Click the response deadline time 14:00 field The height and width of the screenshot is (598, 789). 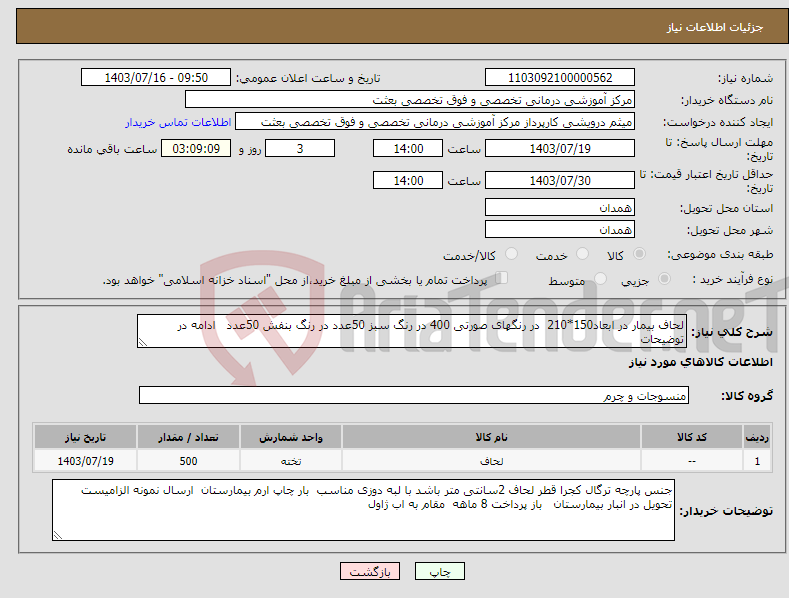[408, 148]
